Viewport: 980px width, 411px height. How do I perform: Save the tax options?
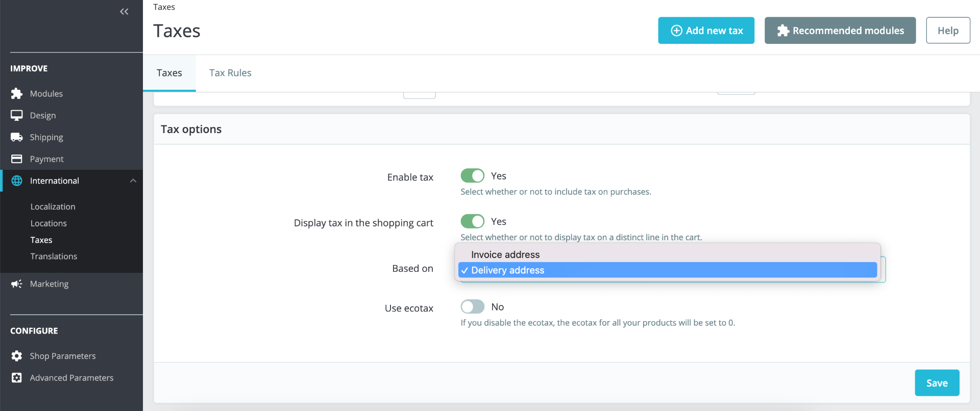(x=937, y=383)
